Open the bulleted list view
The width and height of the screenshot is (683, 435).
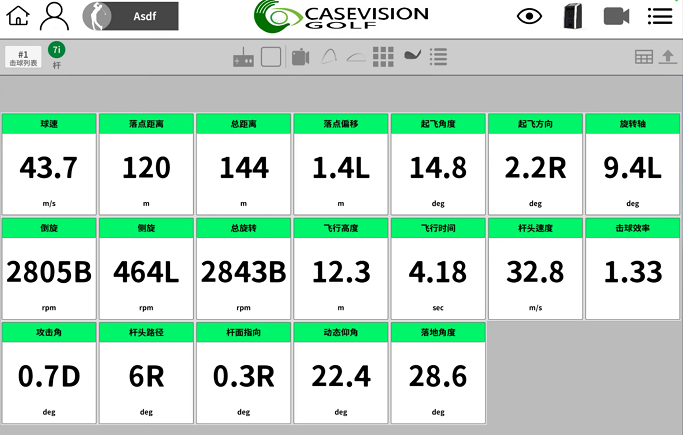point(438,57)
